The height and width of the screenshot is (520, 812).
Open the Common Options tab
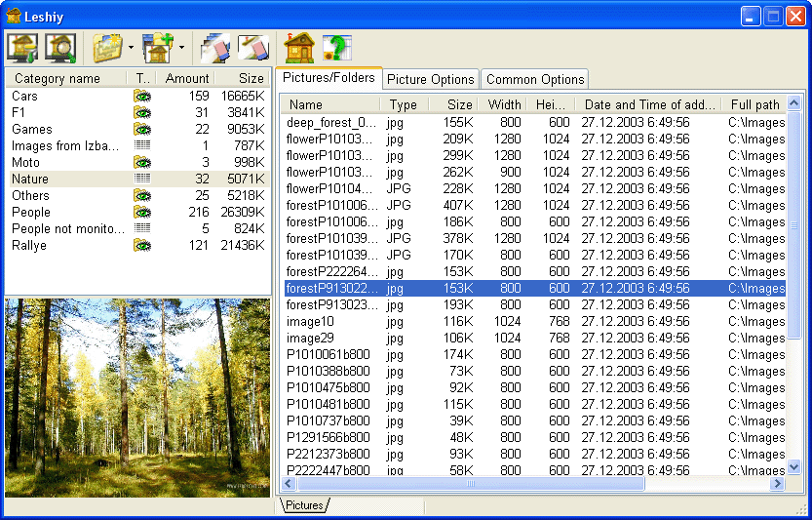[x=535, y=79]
